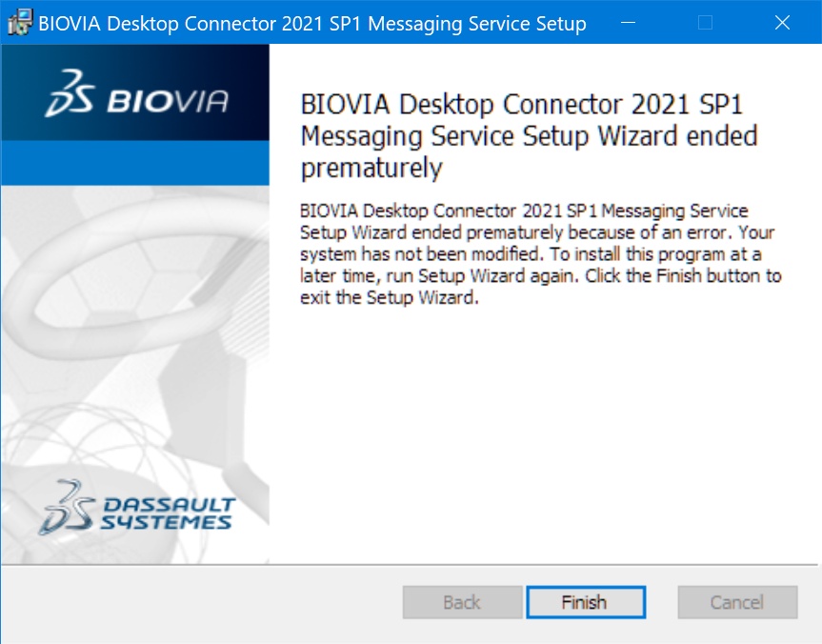Click the disabled Back button
This screenshot has width=822, height=644.
462,602
